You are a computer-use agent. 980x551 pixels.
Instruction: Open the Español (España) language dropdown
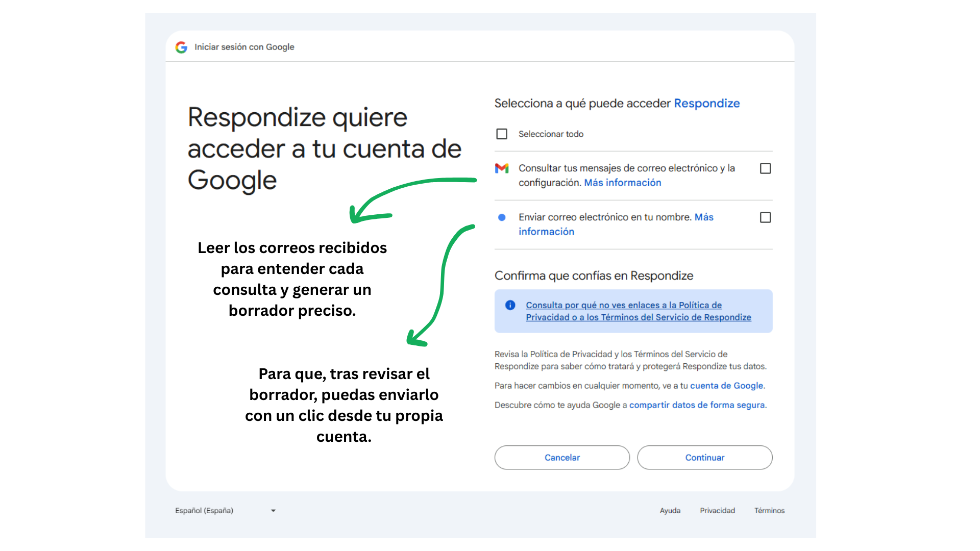[204, 511]
